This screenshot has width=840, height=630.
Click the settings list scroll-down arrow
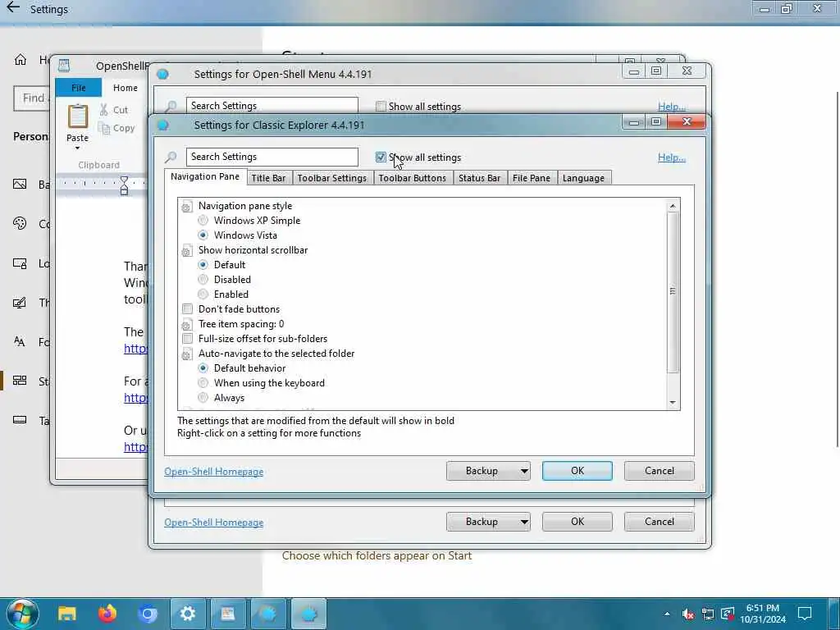tap(673, 403)
